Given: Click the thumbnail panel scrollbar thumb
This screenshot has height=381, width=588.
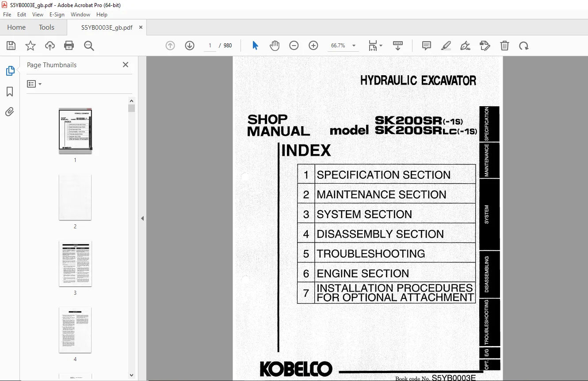Looking at the screenshot, I should coord(131,108).
